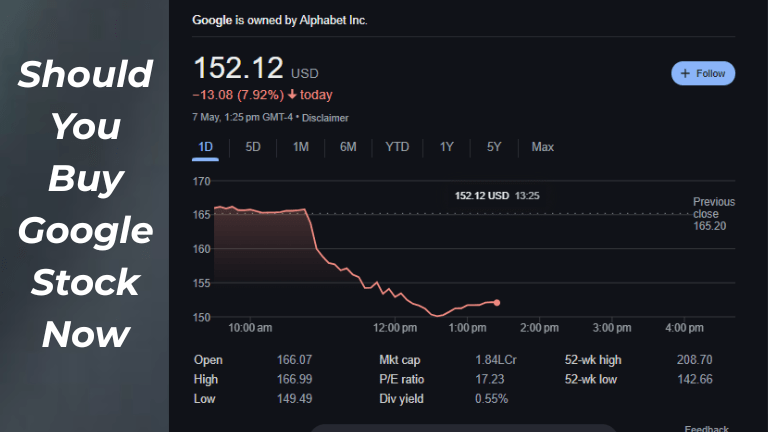Click the Mkt cap statistic label
The height and width of the screenshot is (432, 768).
[x=400, y=360]
